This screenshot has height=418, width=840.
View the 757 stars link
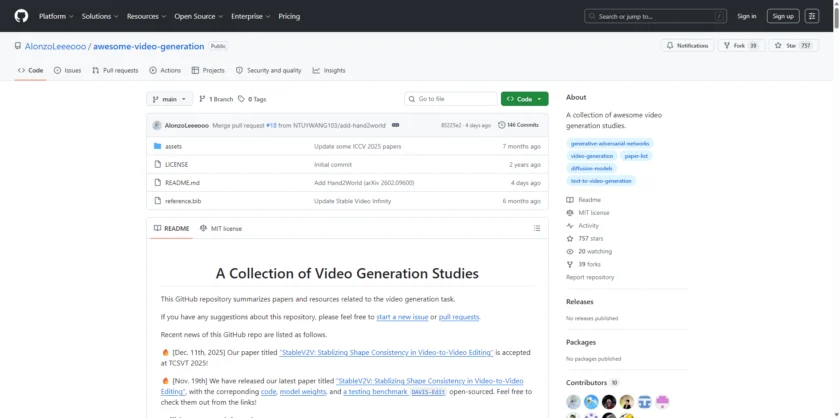click(584, 238)
